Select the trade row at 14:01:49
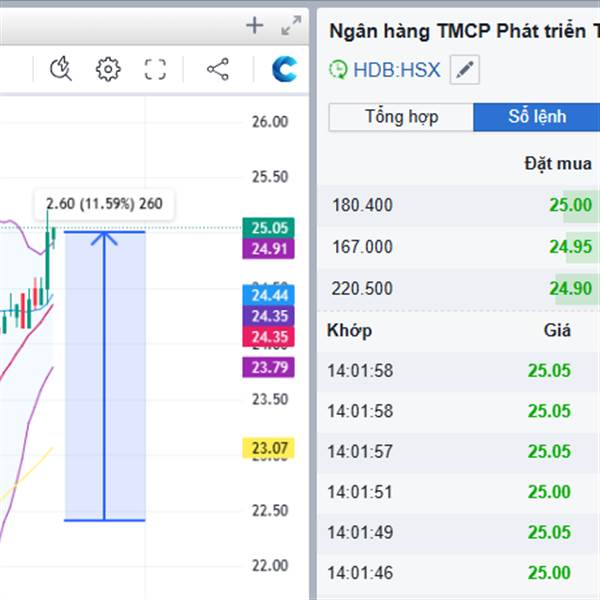The width and height of the screenshot is (600, 600). pos(458,532)
